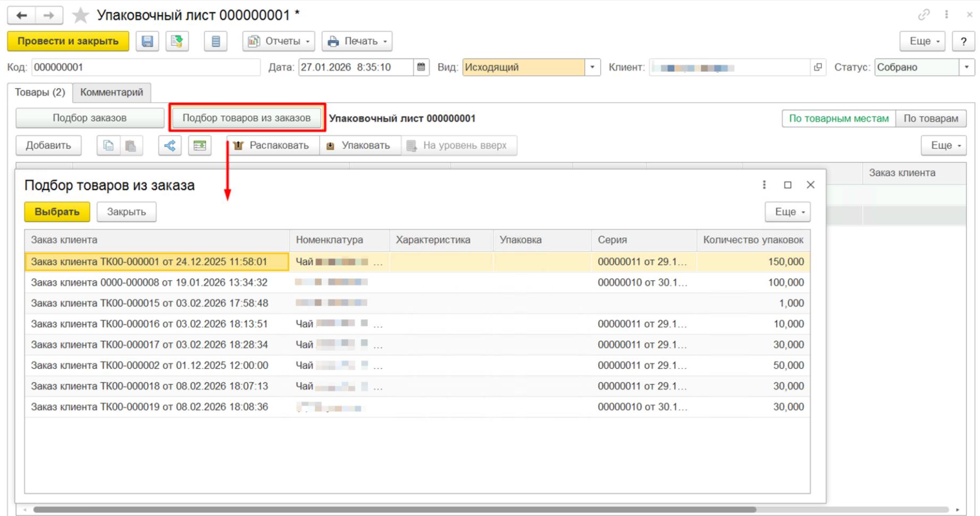The width and height of the screenshot is (980, 516).
Task: Click the blue share arrows icon
Action: (170, 145)
